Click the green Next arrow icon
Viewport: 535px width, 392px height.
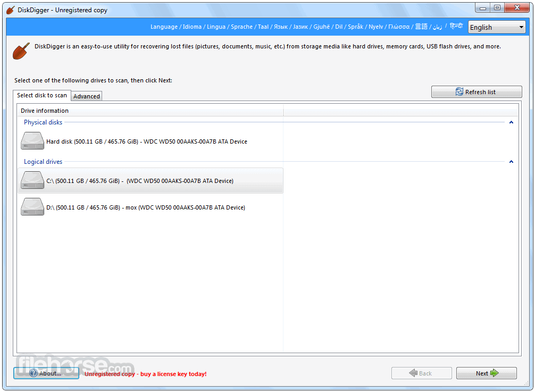pyautogui.click(x=495, y=373)
